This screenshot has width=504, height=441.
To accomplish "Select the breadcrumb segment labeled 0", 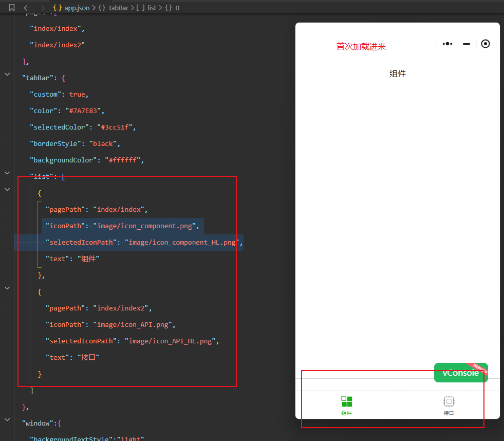I will [x=172, y=8].
